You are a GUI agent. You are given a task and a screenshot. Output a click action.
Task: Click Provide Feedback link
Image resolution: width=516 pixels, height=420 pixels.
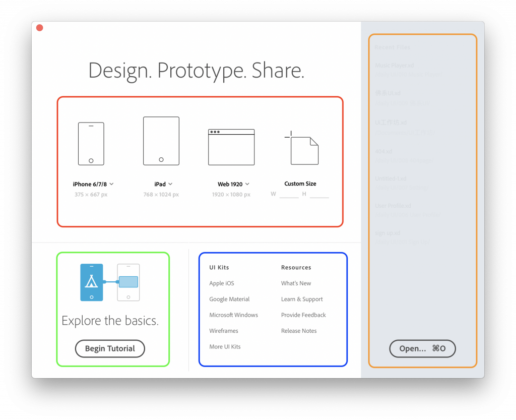pyautogui.click(x=303, y=315)
